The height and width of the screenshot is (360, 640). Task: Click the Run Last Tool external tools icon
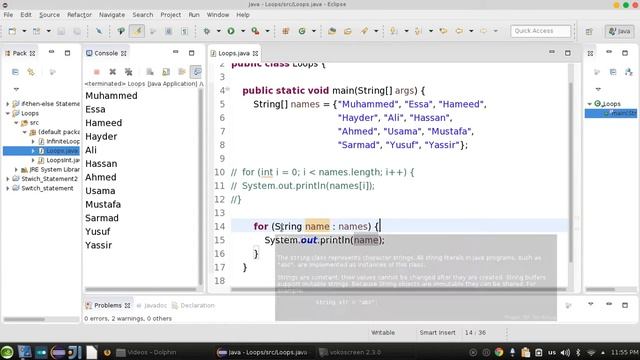click(256, 31)
